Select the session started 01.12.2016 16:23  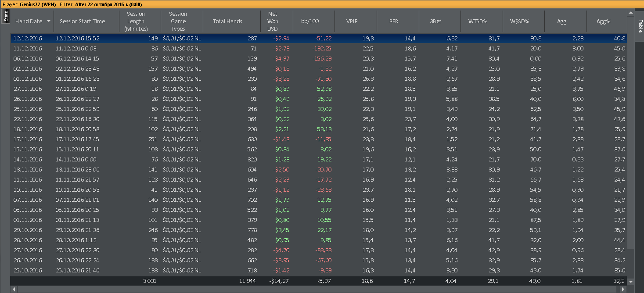tap(319, 79)
